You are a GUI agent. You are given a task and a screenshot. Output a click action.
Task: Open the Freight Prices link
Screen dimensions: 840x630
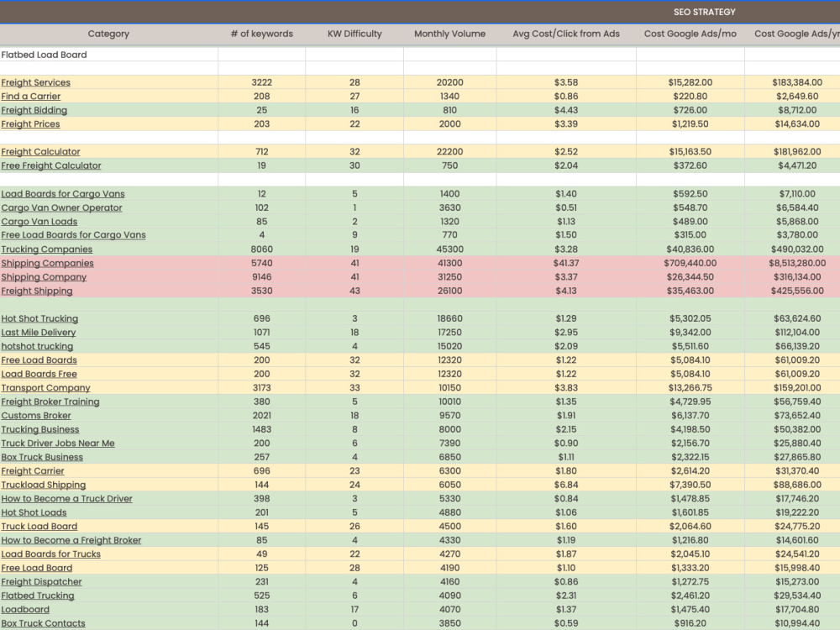(x=30, y=124)
